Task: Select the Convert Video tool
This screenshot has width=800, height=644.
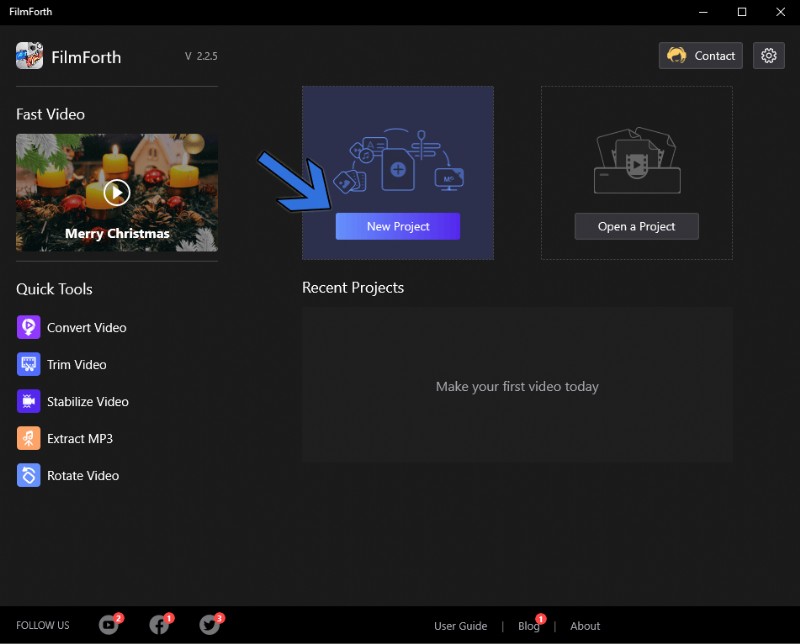Action: 87,327
